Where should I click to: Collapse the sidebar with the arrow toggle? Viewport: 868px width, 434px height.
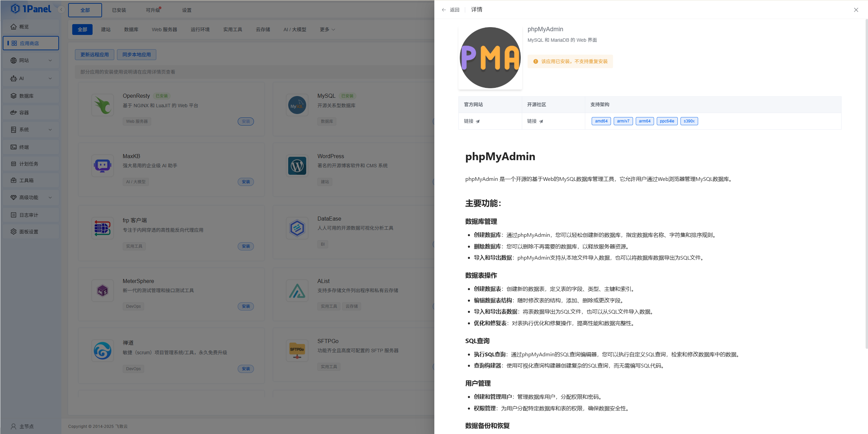click(x=61, y=9)
